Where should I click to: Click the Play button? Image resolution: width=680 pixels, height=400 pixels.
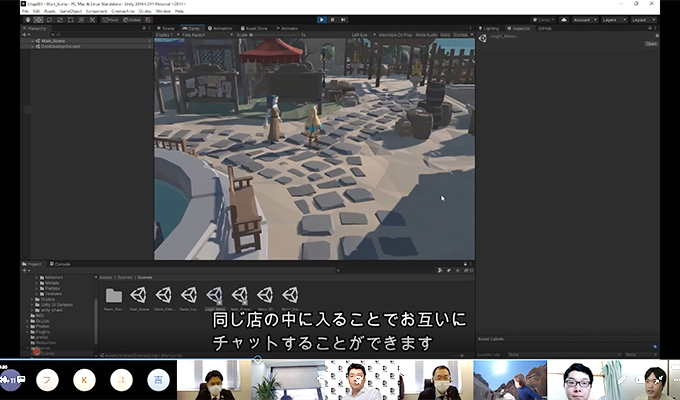click(x=322, y=20)
